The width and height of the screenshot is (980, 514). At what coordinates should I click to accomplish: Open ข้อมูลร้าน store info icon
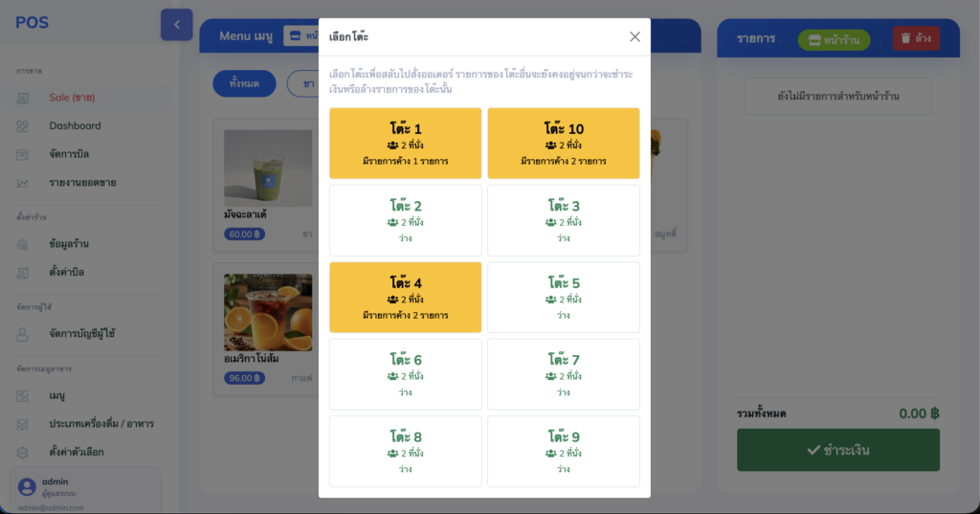[23, 244]
